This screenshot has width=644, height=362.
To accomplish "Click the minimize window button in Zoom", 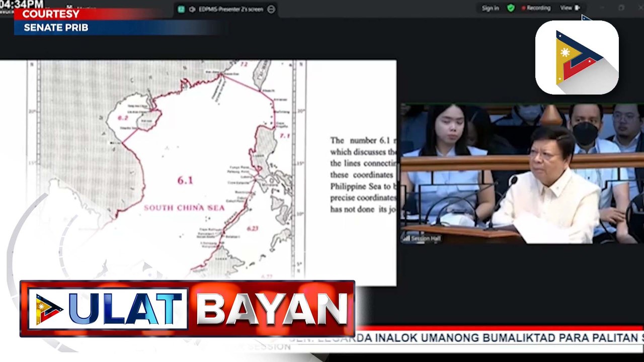I will 602,8.
